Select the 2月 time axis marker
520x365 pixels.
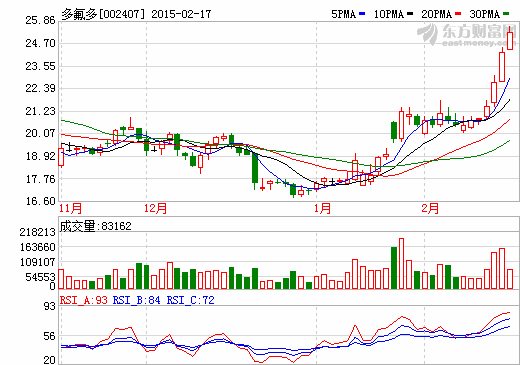(430, 208)
